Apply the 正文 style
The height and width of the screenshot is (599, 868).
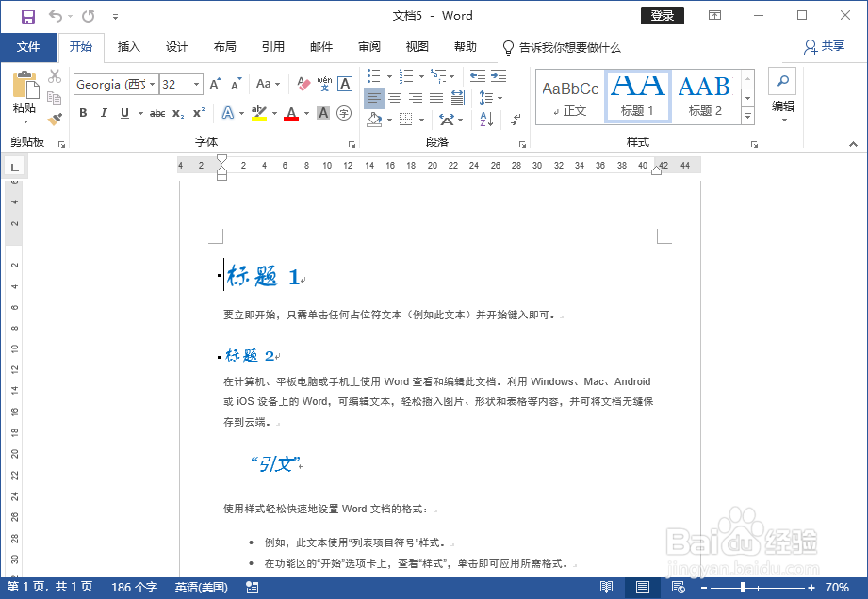[570, 97]
